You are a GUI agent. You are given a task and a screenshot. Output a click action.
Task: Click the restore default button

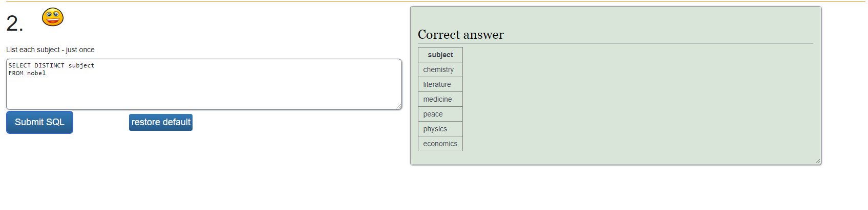click(x=161, y=122)
